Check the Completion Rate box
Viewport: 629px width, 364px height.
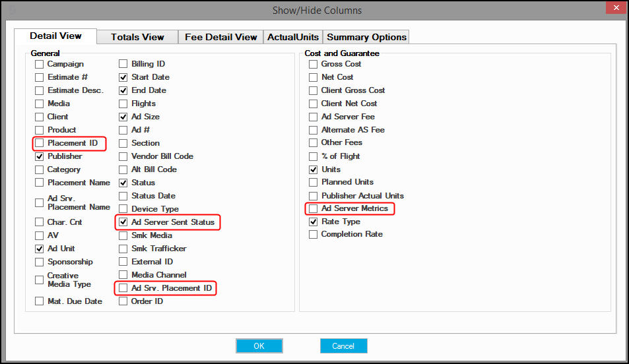click(x=313, y=235)
